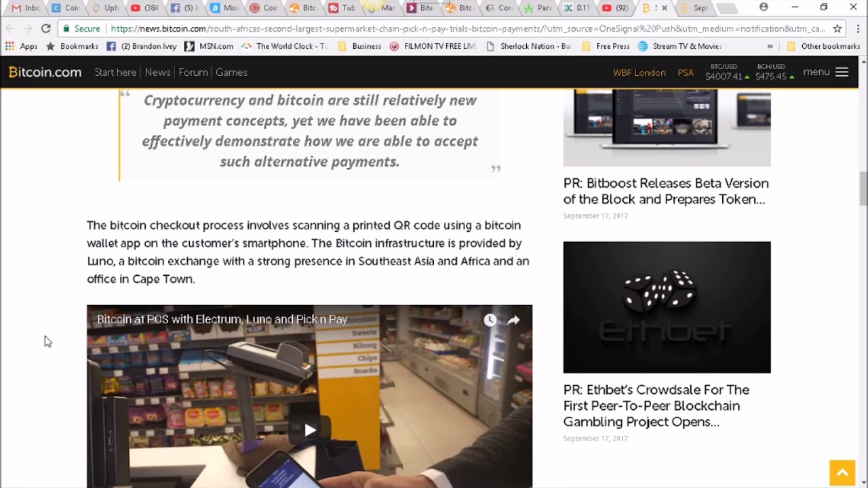The height and width of the screenshot is (488, 868).
Task: Open the Start here menu item
Action: click(115, 72)
